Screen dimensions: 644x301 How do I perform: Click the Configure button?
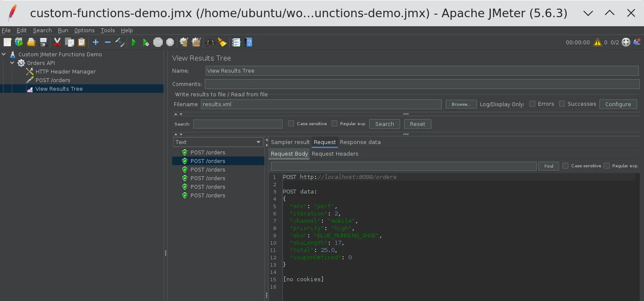(x=618, y=104)
